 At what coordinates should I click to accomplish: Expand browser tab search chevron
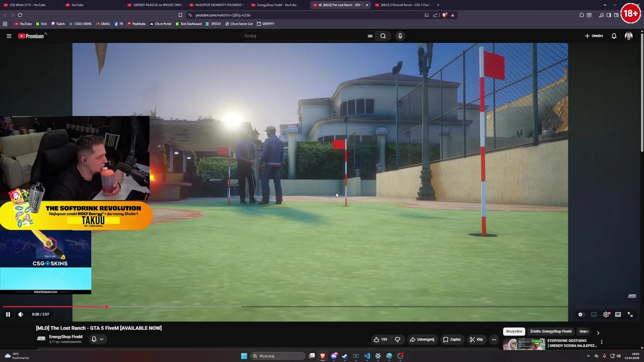pos(605,5)
